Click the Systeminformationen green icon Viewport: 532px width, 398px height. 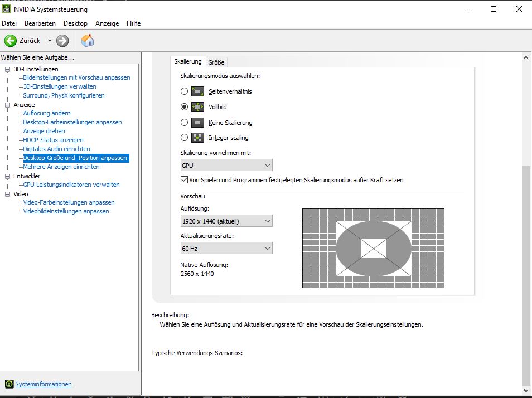pyautogui.click(x=9, y=384)
